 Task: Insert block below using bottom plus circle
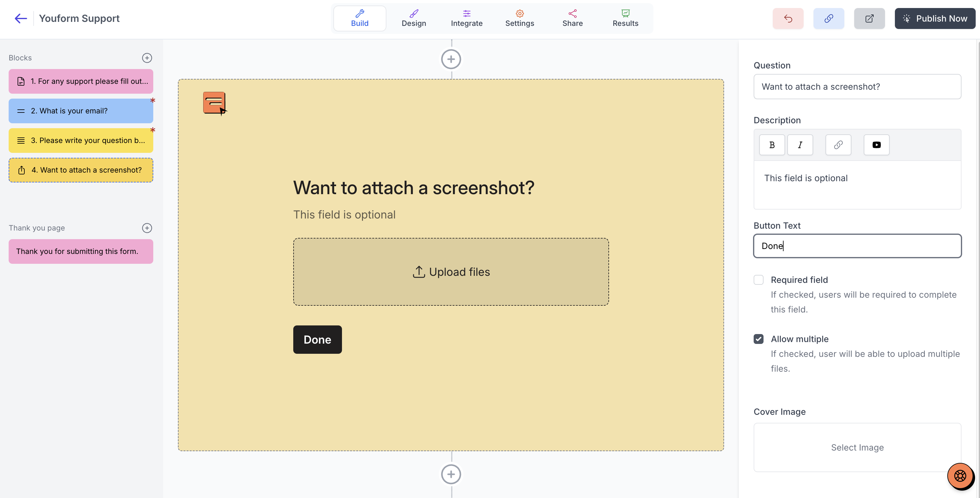click(451, 474)
